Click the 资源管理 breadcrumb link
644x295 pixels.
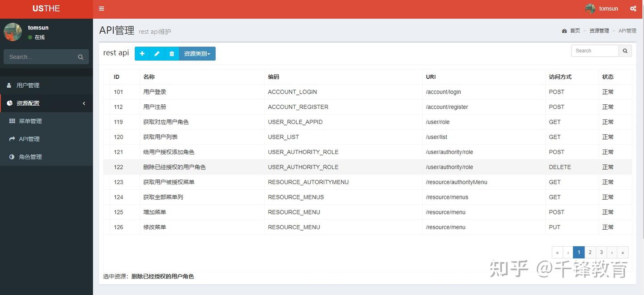(x=599, y=30)
